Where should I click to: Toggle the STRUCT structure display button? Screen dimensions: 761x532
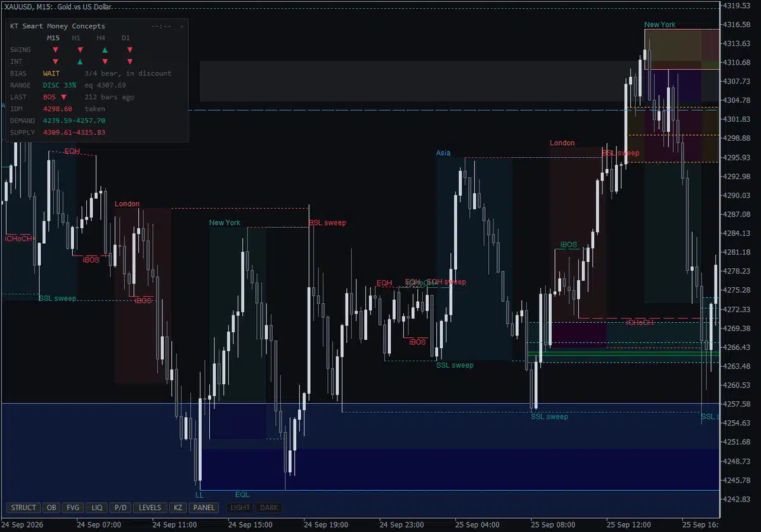(x=23, y=508)
